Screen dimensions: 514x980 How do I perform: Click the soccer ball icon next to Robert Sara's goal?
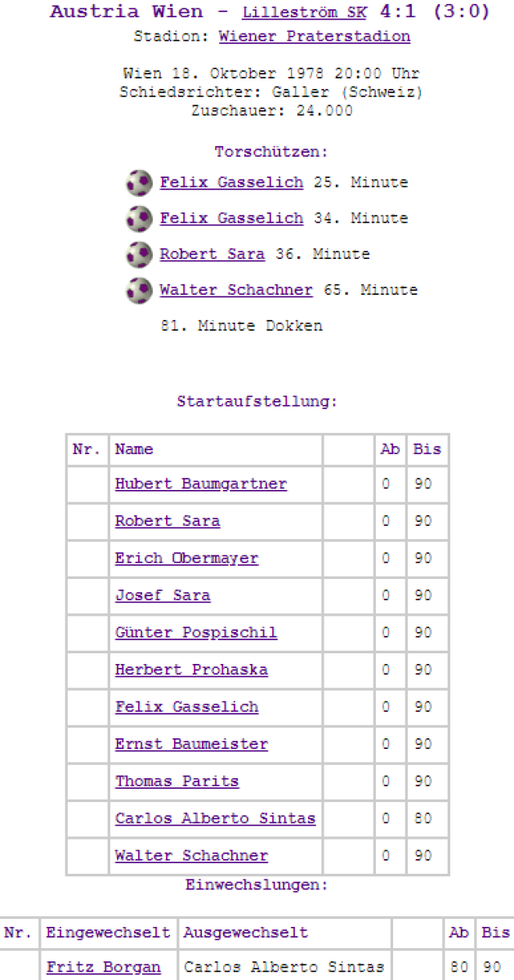coord(139,255)
